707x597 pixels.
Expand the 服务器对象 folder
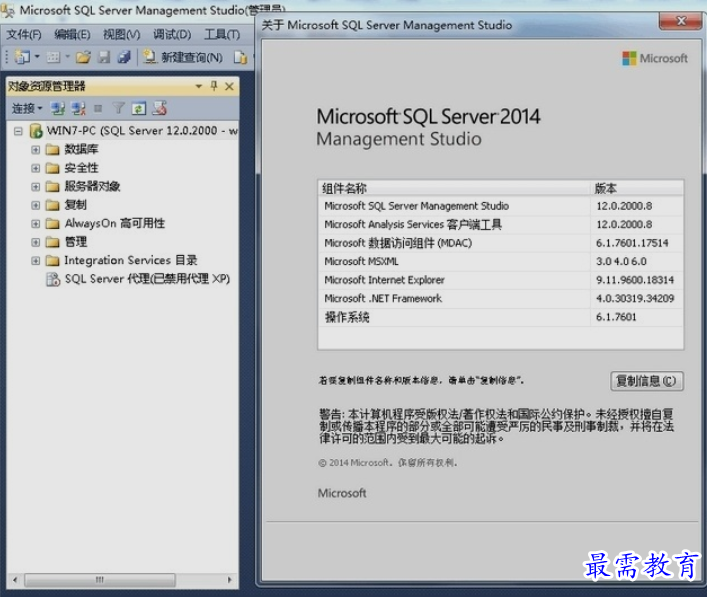point(36,187)
